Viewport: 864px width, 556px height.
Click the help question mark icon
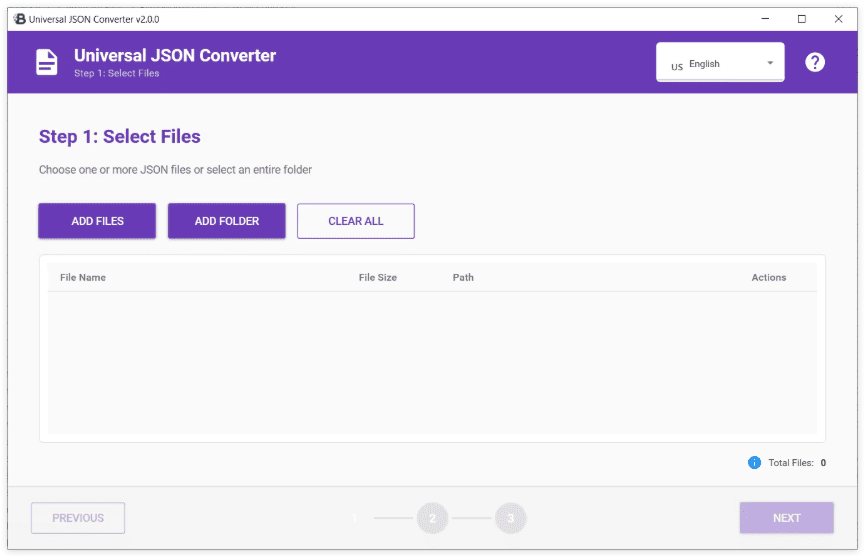click(x=814, y=62)
